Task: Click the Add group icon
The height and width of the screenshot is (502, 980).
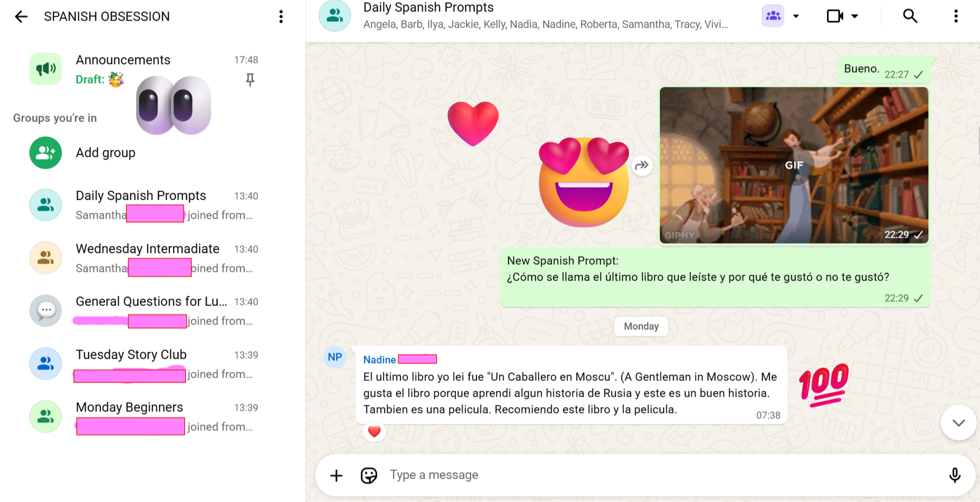Action: click(x=46, y=153)
